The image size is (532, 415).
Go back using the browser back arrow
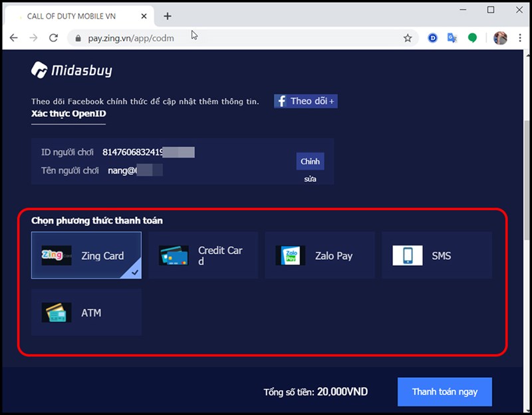coord(13,38)
